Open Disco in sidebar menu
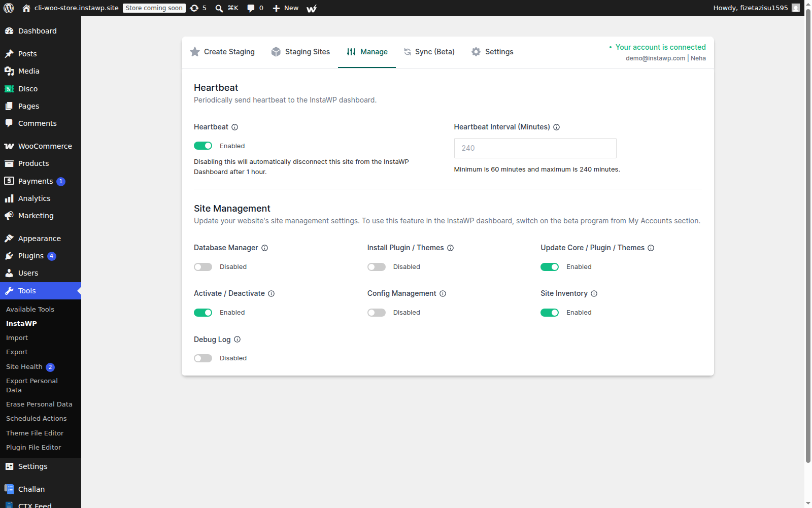This screenshot has height=508, width=812. coord(41,89)
